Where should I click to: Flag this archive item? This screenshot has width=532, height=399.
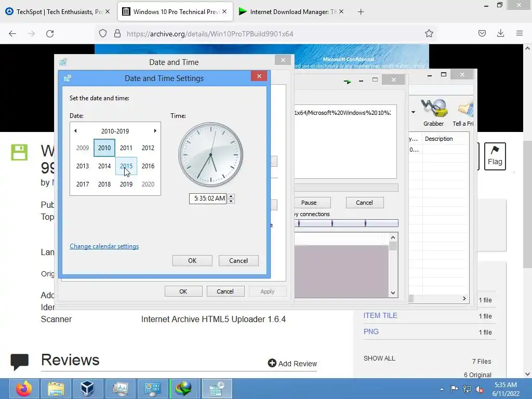[495, 156]
